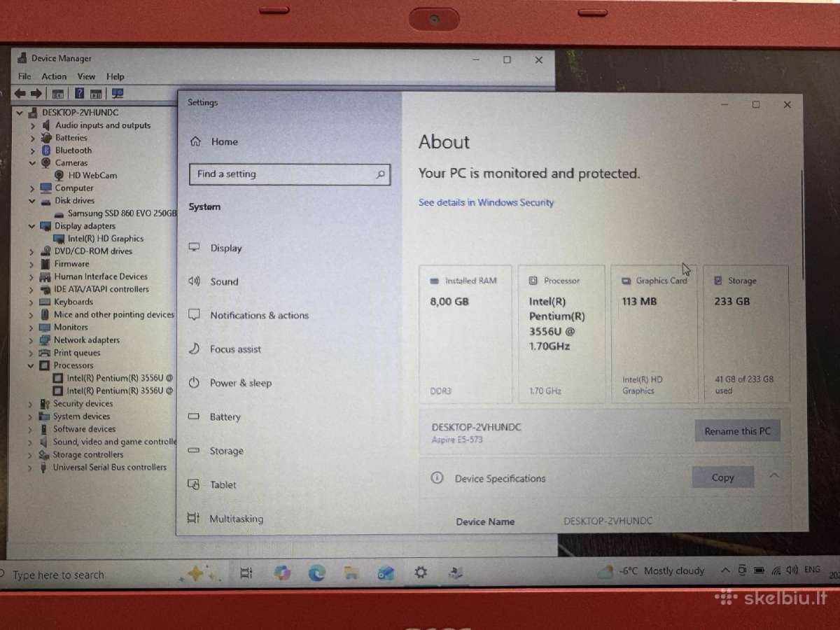840x630 pixels.
Task: Collapse the Device Specifications section chevron
Action: pyautogui.click(x=774, y=476)
